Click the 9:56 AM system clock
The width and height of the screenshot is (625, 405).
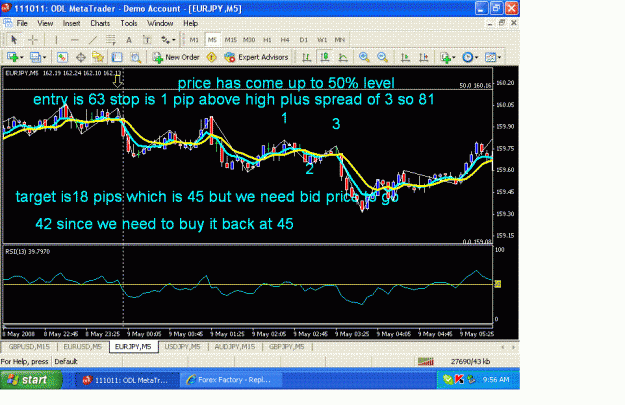tap(496, 379)
